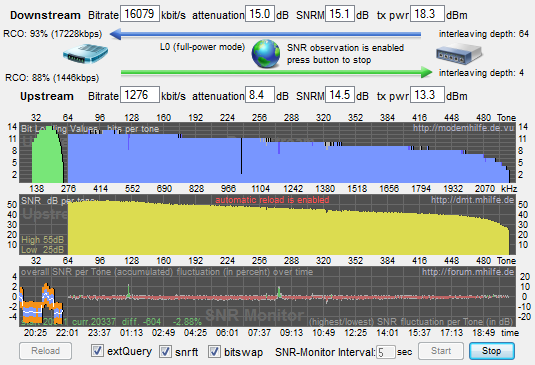Stop the SNR observation
Image resolution: width=535 pixels, height=365 pixels.
tap(492, 351)
